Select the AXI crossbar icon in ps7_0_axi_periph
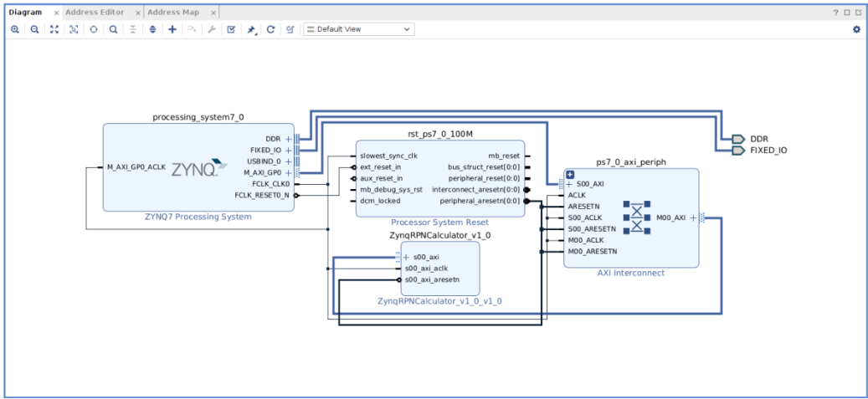The height and width of the screenshot is (399, 868). 637,217
